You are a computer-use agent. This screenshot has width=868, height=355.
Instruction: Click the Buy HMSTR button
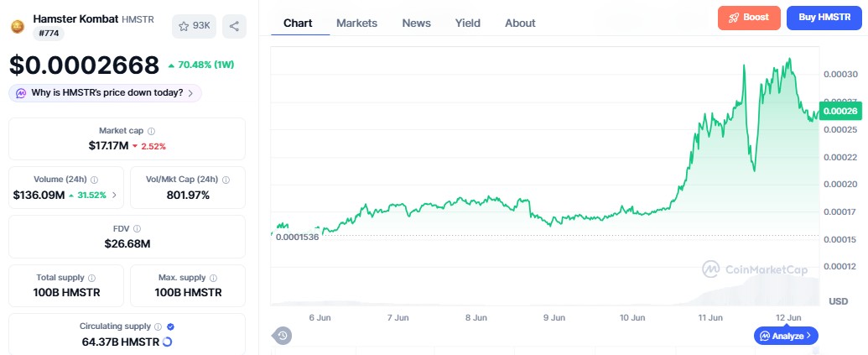[824, 18]
